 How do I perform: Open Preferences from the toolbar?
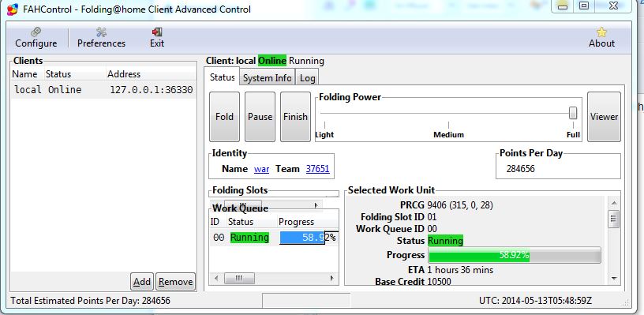coord(101,38)
